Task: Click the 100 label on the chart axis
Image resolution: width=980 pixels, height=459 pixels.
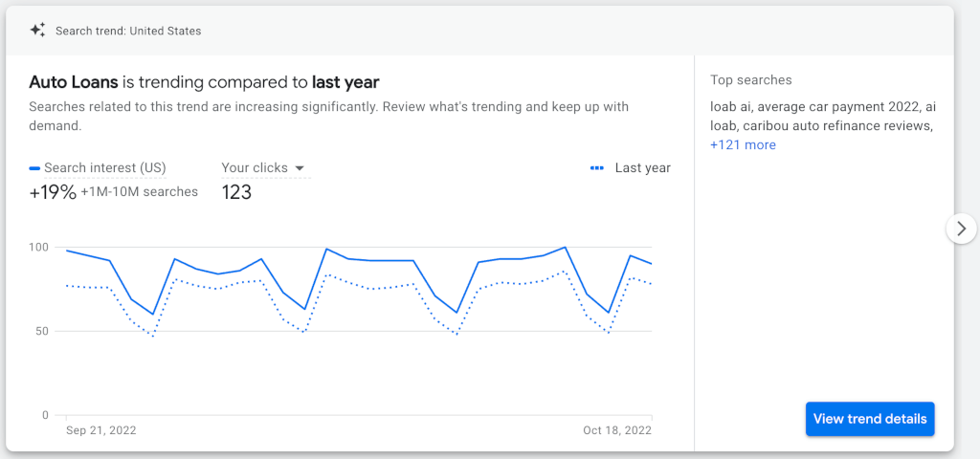Action: click(38, 248)
